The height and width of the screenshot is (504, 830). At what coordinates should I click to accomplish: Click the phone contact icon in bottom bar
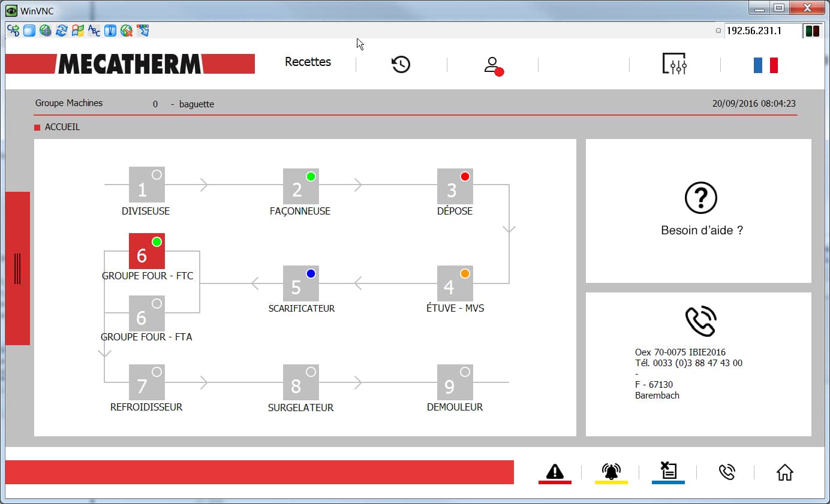click(x=726, y=472)
